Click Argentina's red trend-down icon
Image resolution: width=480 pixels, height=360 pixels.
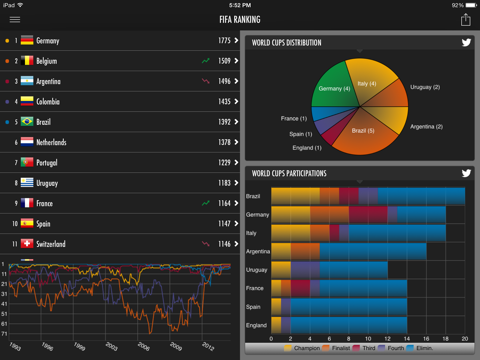coord(206,81)
